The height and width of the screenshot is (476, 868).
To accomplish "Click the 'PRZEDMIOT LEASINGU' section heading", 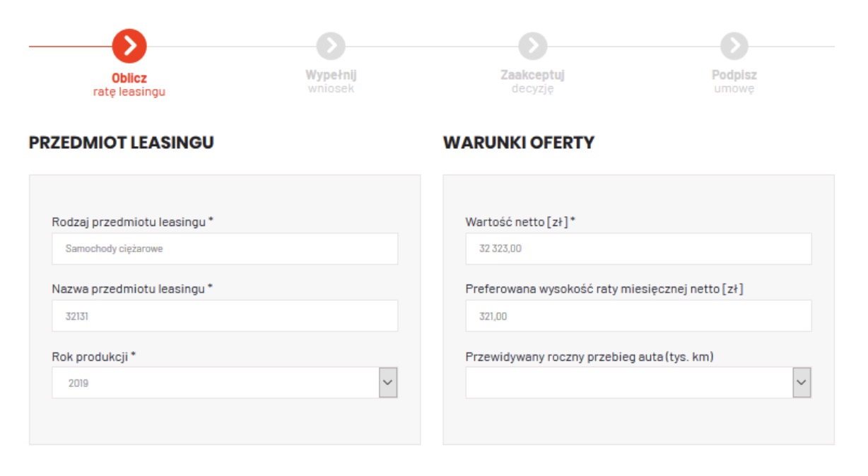I will tap(122, 143).
